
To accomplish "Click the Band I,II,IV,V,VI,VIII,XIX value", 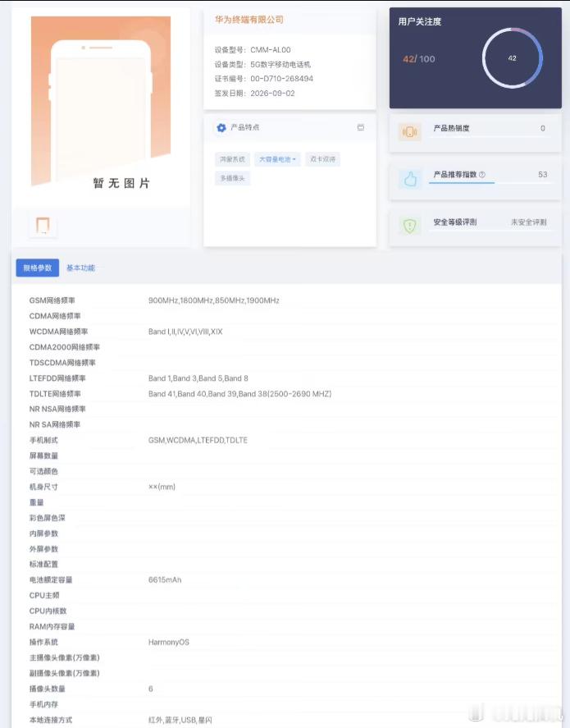I will point(185,332).
